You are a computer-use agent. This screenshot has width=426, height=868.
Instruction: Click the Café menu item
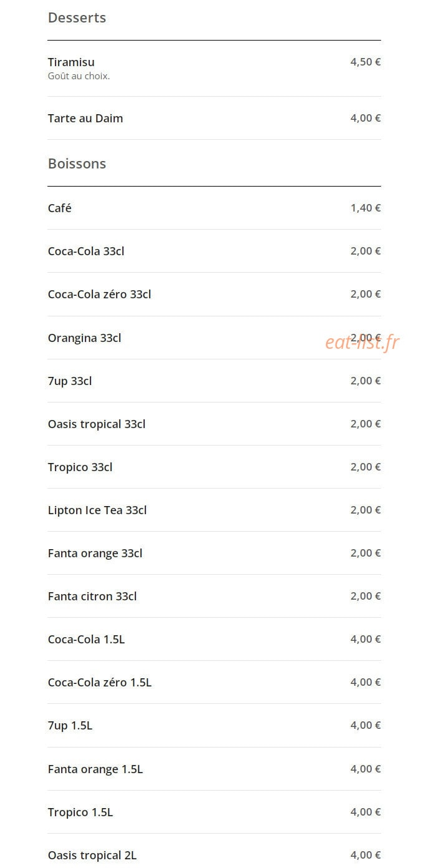[214, 208]
